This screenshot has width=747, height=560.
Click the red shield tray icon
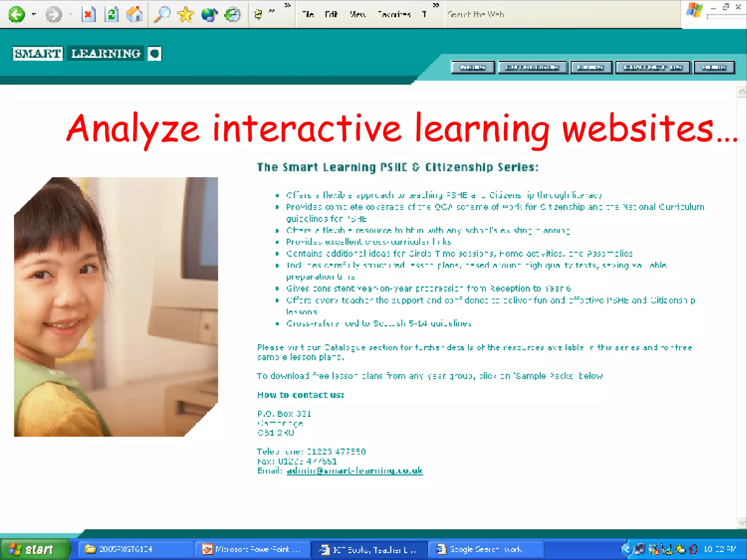click(x=693, y=549)
